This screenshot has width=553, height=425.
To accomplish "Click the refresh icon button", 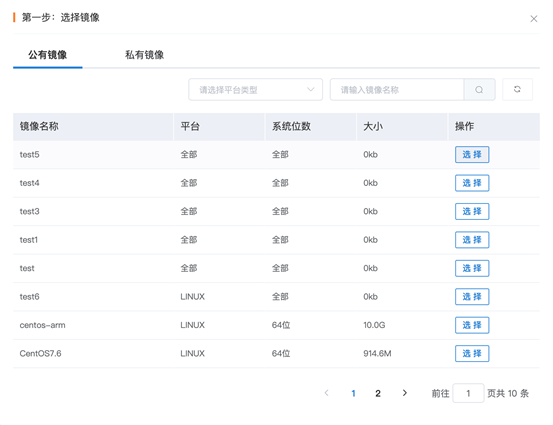I will 517,90.
